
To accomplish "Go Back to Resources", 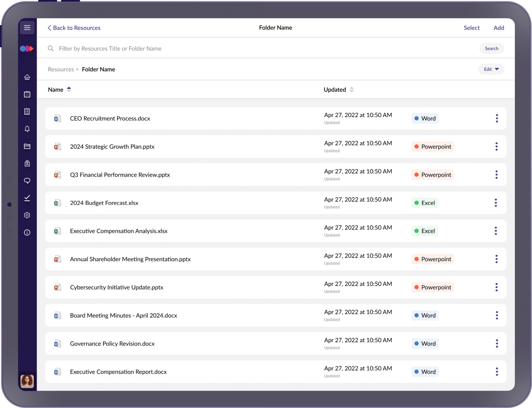I will coord(74,28).
